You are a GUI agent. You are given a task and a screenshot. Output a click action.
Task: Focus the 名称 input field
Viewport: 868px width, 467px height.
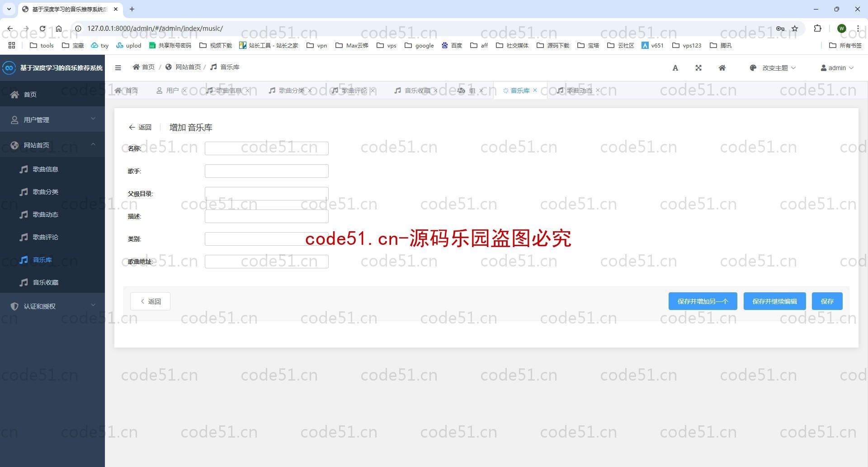tap(267, 148)
